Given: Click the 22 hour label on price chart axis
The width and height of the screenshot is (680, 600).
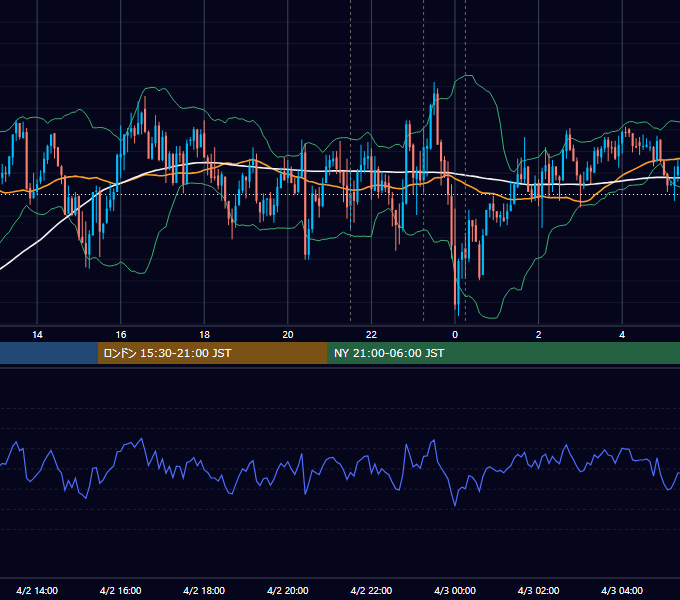Looking at the screenshot, I should (x=371, y=335).
